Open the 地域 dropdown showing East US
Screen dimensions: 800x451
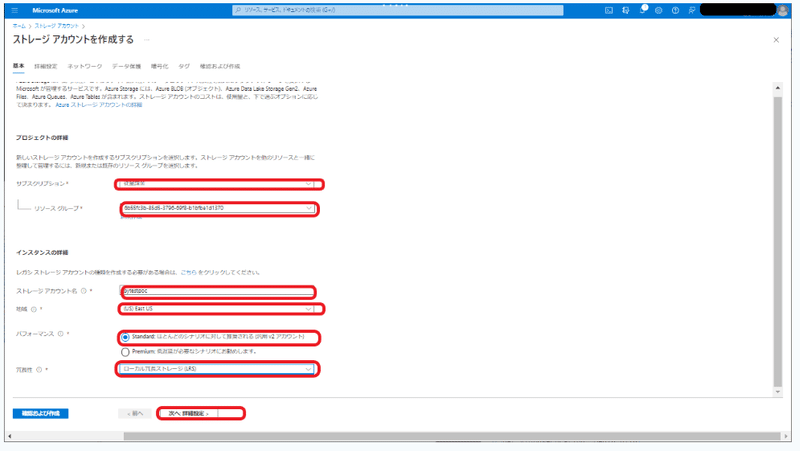[217, 309]
